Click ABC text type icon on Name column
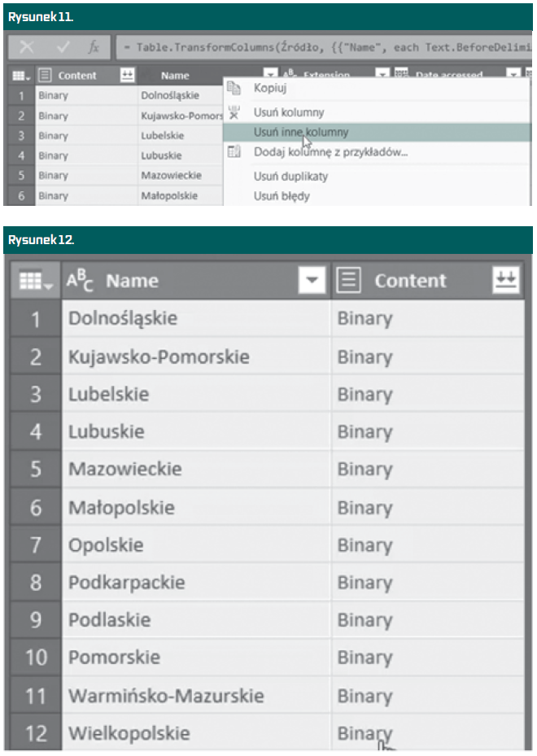 click(x=80, y=281)
